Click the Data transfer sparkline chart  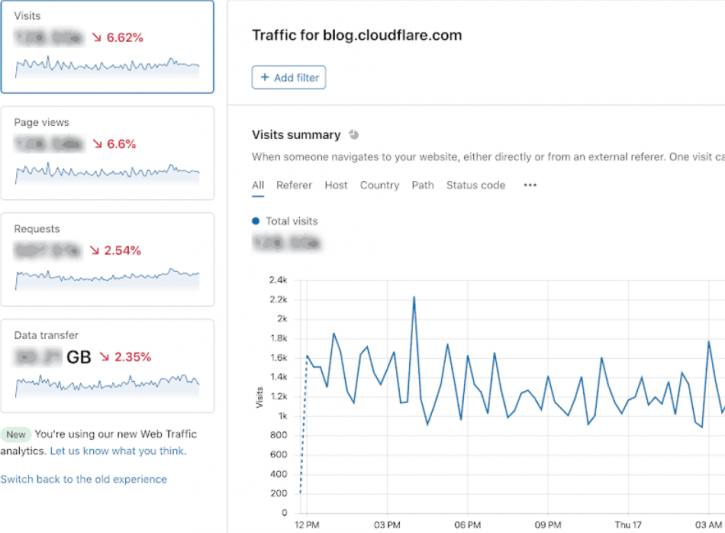pyautogui.click(x=107, y=385)
